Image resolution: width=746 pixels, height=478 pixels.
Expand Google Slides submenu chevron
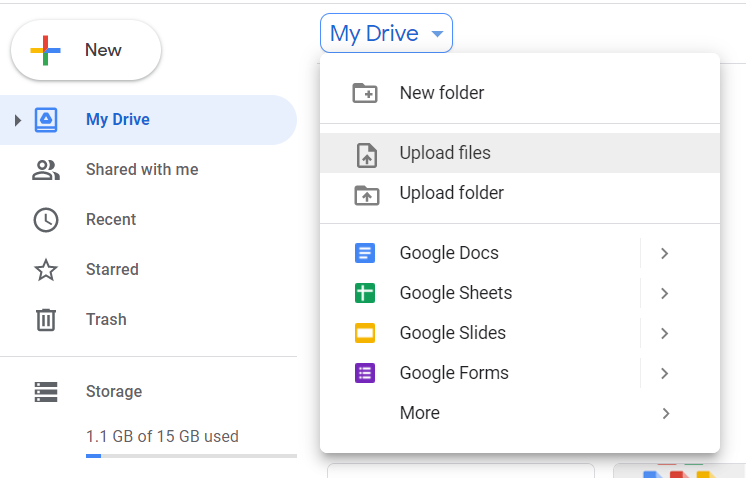(665, 333)
